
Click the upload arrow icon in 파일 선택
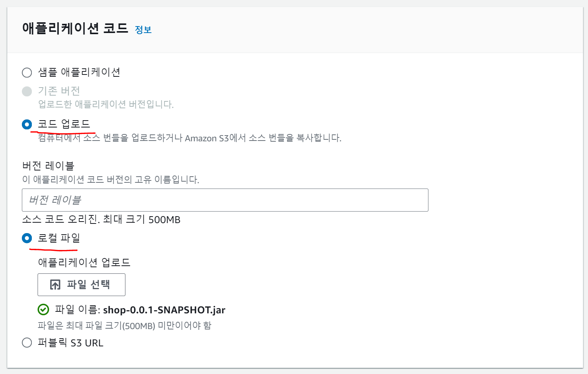click(55, 285)
